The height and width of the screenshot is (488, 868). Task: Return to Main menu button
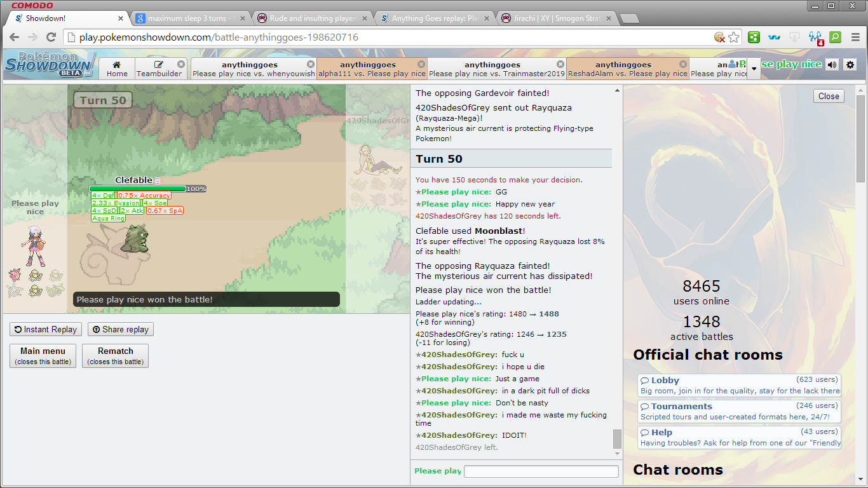(43, 356)
